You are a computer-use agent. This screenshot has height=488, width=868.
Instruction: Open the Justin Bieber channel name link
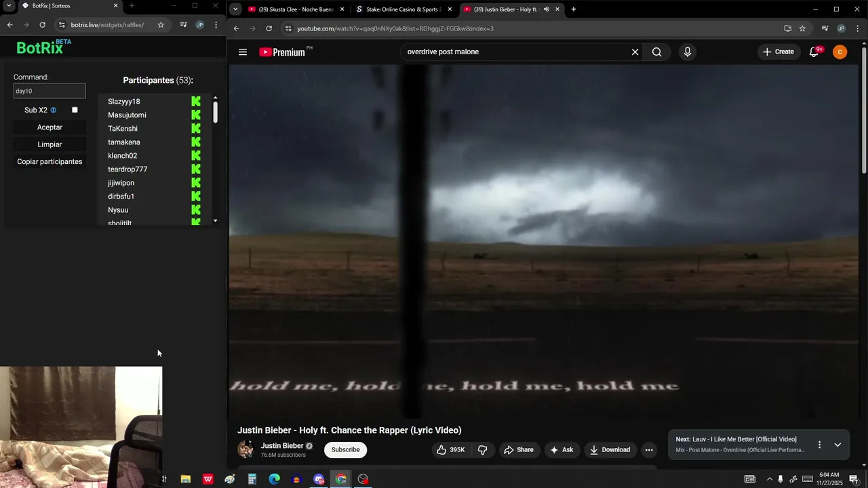tap(281, 446)
